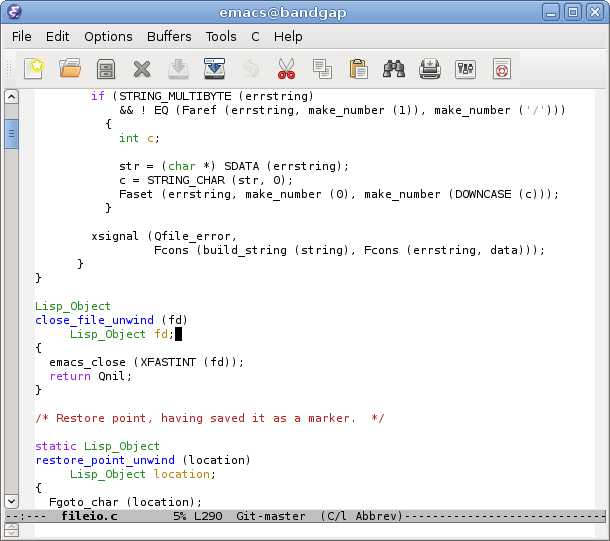Click 'static Lisp_Object' declaration
This screenshot has width=610, height=541.
click(97, 446)
